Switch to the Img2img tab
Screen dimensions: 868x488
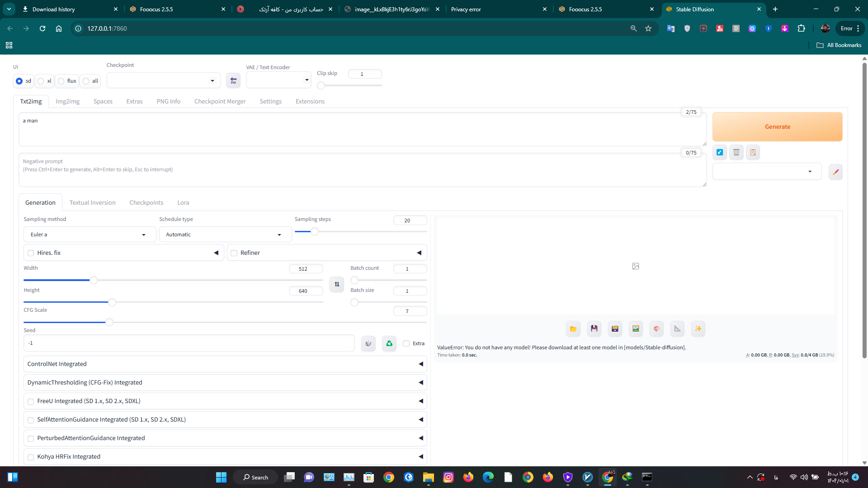(x=67, y=101)
